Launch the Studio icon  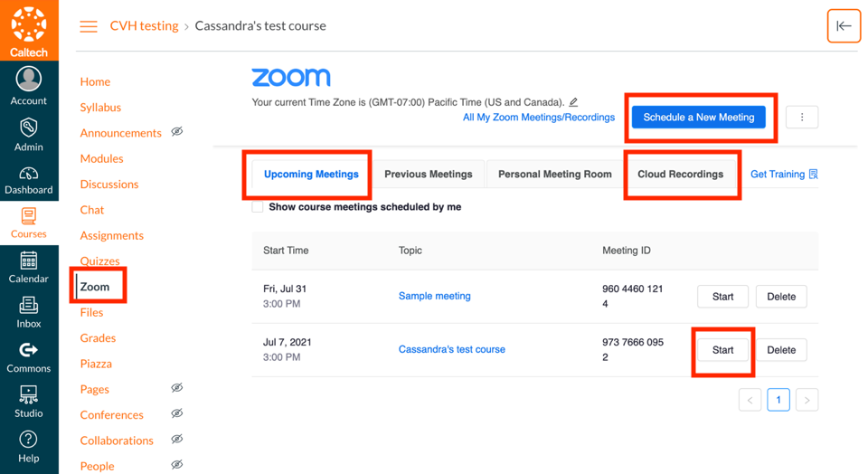point(29,395)
